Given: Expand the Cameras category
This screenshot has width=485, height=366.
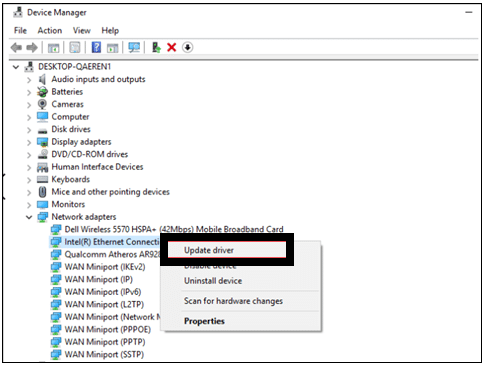Looking at the screenshot, I should point(29,105).
